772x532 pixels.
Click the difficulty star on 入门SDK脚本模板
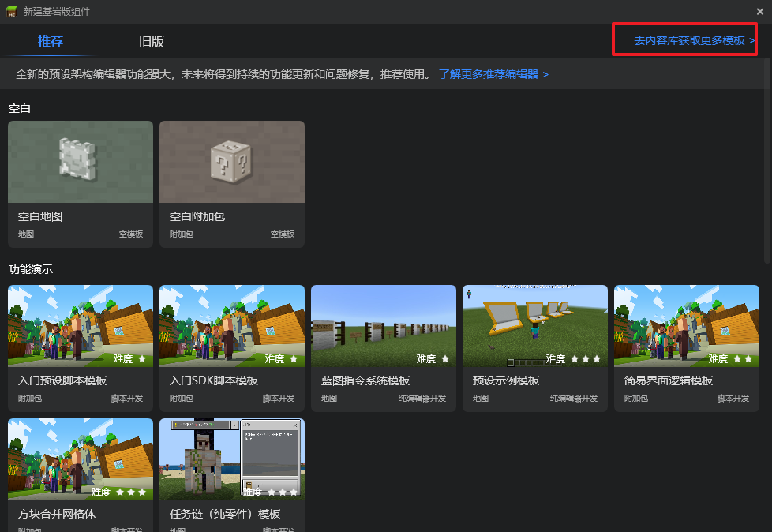click(x=294, y=359)
